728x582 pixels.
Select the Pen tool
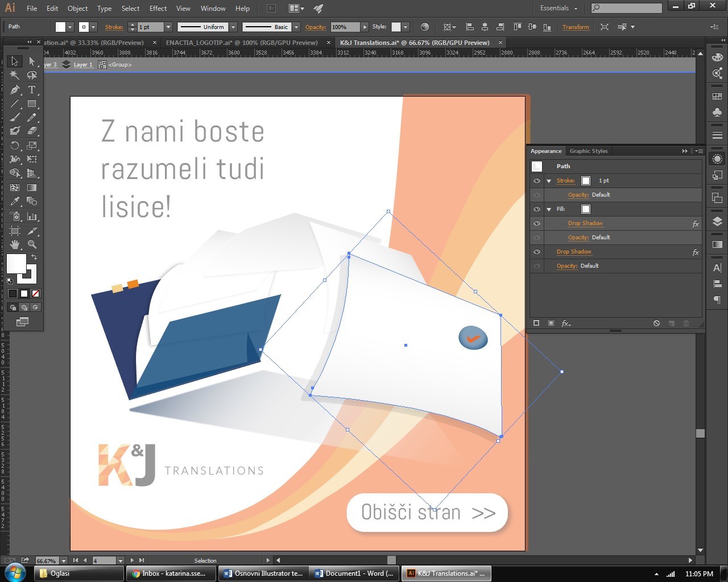tap(15, 90)
